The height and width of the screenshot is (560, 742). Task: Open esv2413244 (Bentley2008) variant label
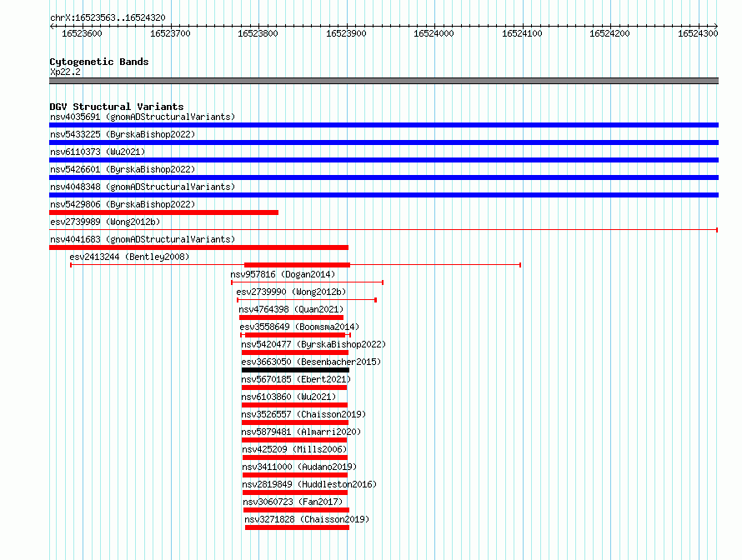pyautogui.click(x=129, y=257)
